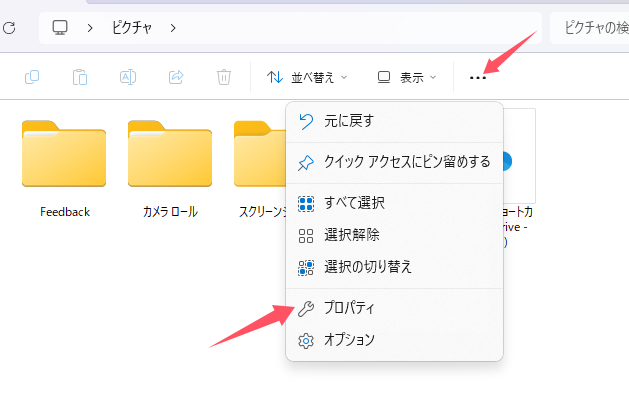Click the Paste toolbar icon
This screenshot has height=396, width=629.
pyautogui.click(x=80, y=77)
